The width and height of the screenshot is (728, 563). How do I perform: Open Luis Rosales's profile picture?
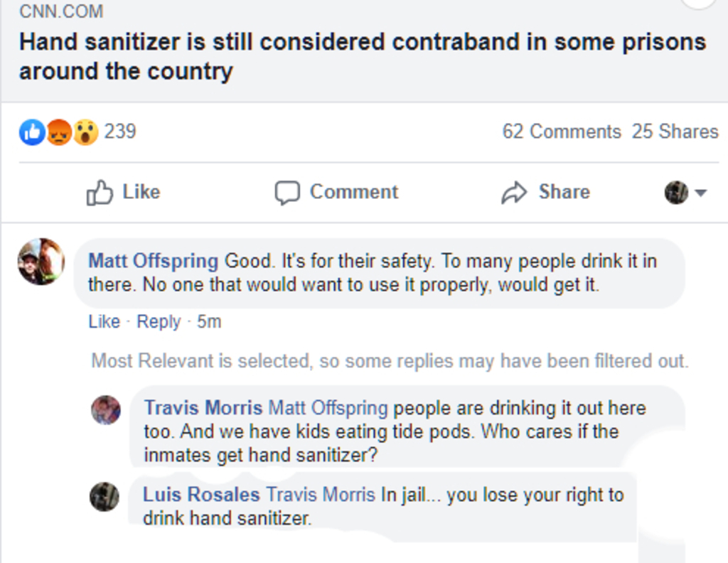coord(104,496)
